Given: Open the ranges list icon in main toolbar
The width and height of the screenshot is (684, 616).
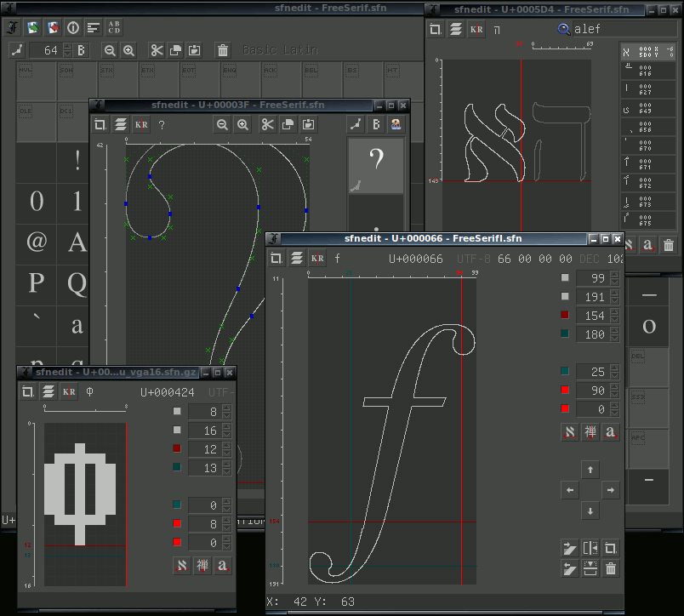Looking at the screenshot, I should click(94, 27).
